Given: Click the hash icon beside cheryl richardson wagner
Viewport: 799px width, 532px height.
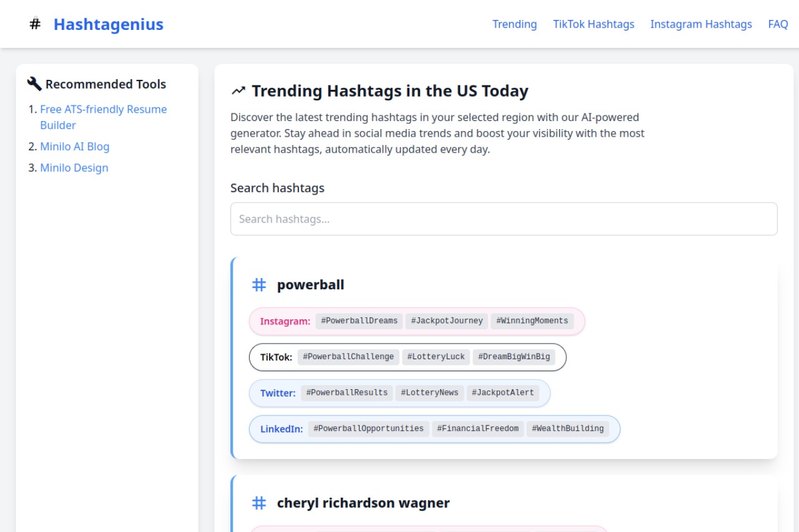Looking at the screenshot, I should [x=259, y=503].
